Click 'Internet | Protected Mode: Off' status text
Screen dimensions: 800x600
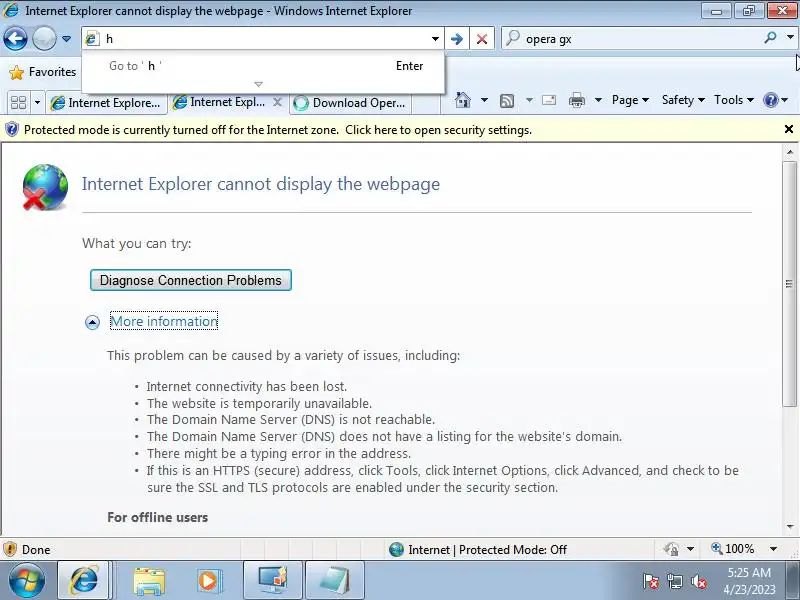487,549
